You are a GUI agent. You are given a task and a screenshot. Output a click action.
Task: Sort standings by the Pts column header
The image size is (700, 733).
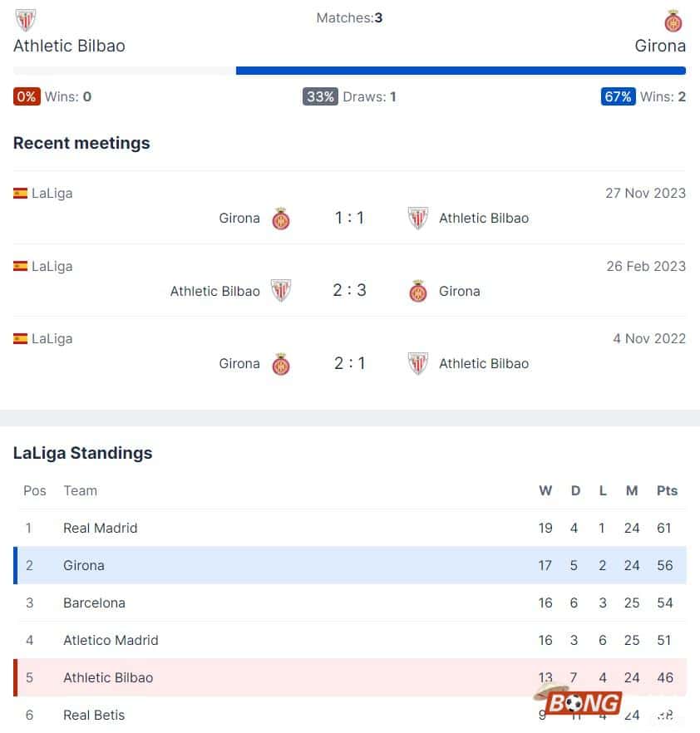click(x=667, y=490)
